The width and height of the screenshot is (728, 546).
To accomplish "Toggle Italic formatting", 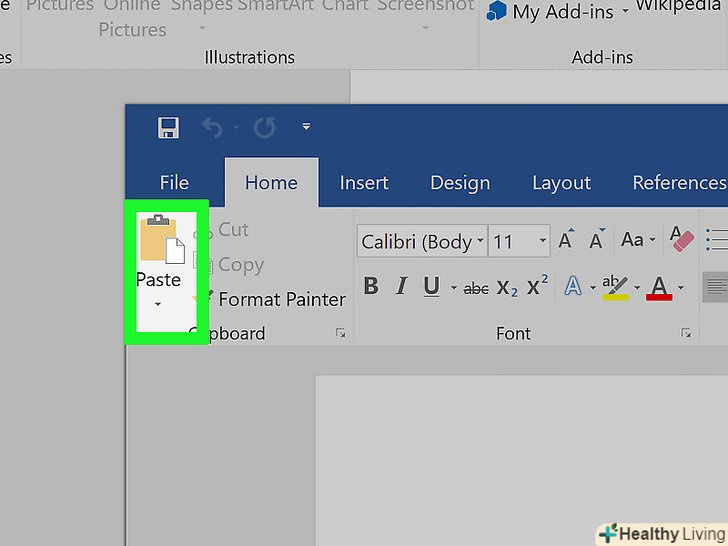I will pyautogui.click(x=401, y=287).
